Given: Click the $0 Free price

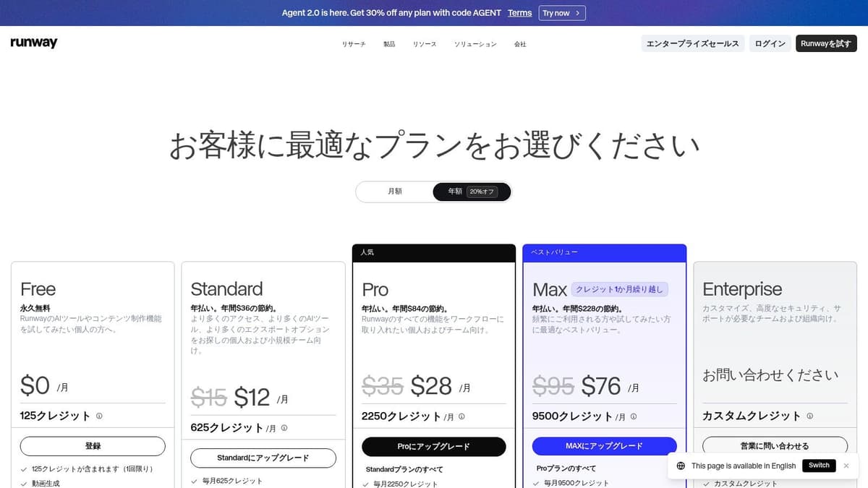Looking at the screenshot, I should point(35,385).
